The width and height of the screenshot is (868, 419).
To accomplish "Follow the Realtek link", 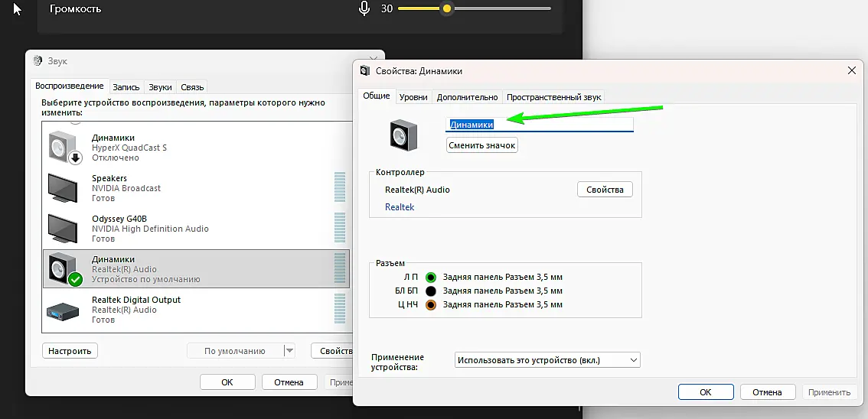I will 400,207.
